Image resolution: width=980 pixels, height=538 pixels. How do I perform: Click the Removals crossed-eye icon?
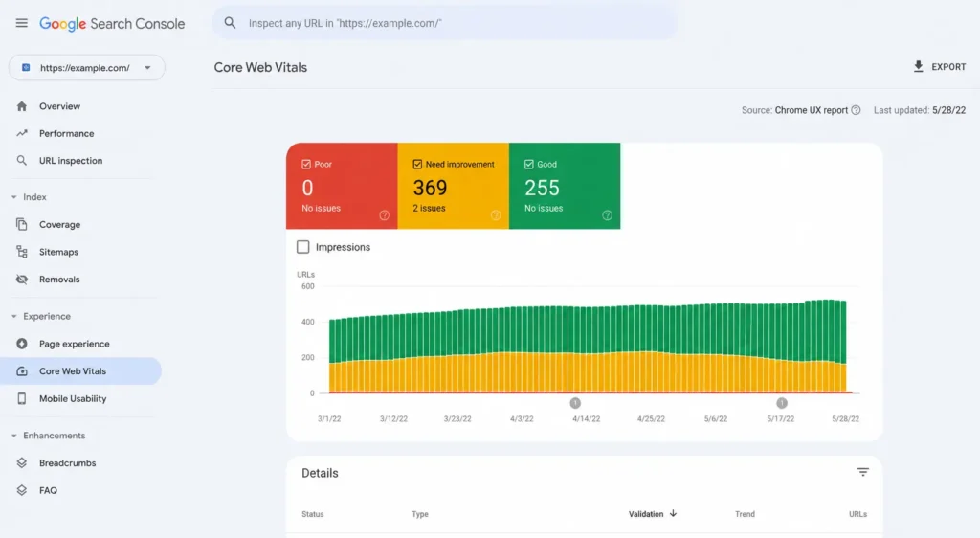(22, 280)
